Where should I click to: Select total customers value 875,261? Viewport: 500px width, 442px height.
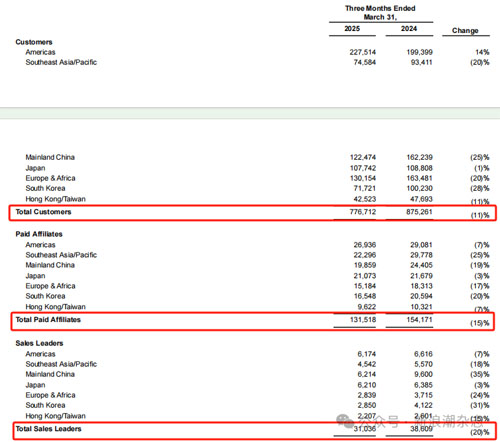pyautogui.click(x=419, y=212)
